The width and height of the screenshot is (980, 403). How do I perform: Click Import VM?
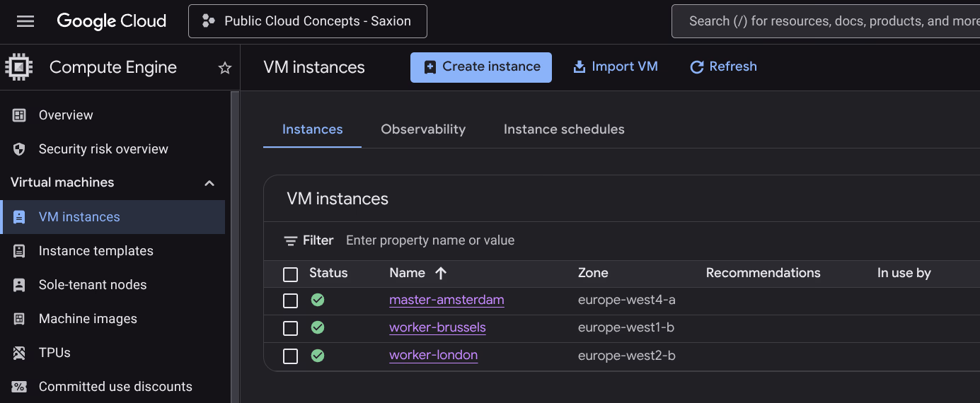[616, 66]
